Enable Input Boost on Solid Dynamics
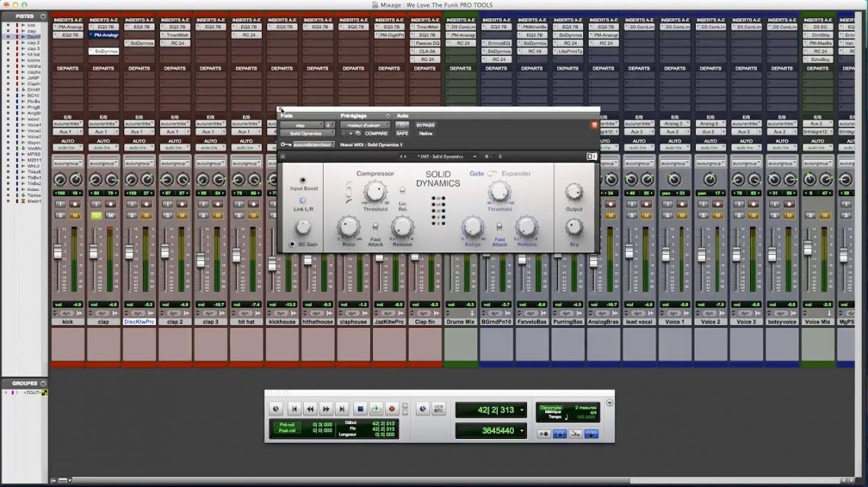868x487 pixels. [x=303, y=180]
